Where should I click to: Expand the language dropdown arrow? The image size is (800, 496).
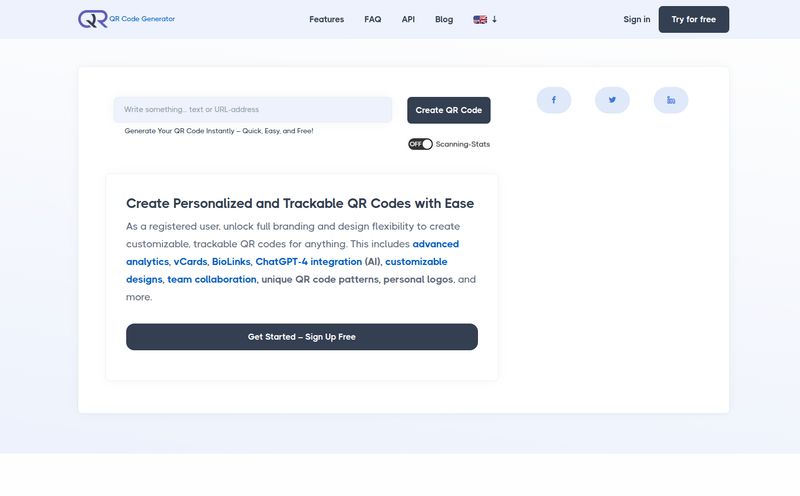point(494,19)
